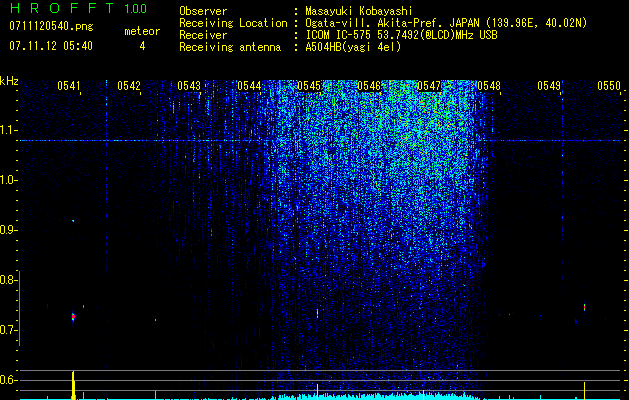Click the 0550 time marker
This screenshot has height=400, width=629.
tap(609, 86)
